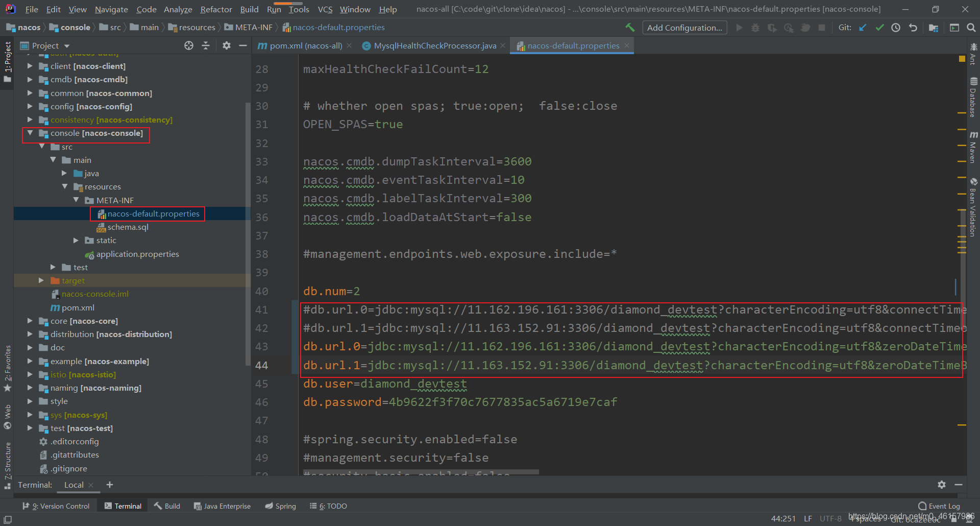980x526 pixels.
Task: Select schema.sql in project tree
Action: (128, 227)
